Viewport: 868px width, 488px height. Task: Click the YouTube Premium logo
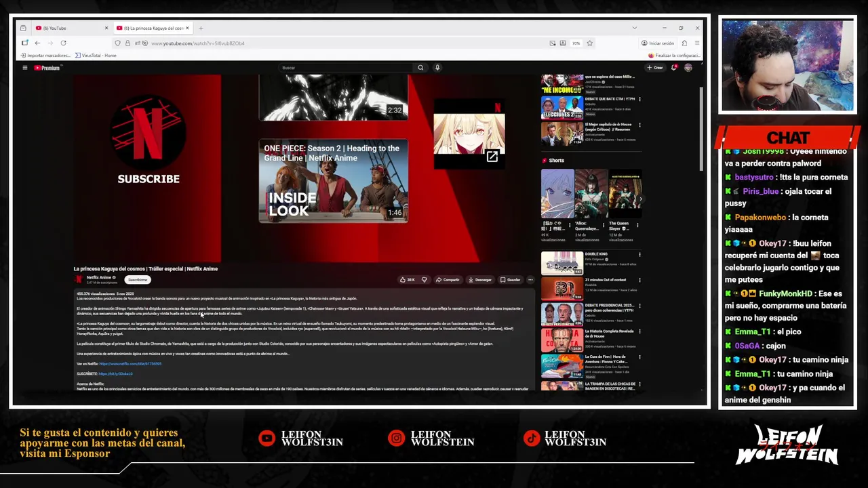tap(47, 68)
